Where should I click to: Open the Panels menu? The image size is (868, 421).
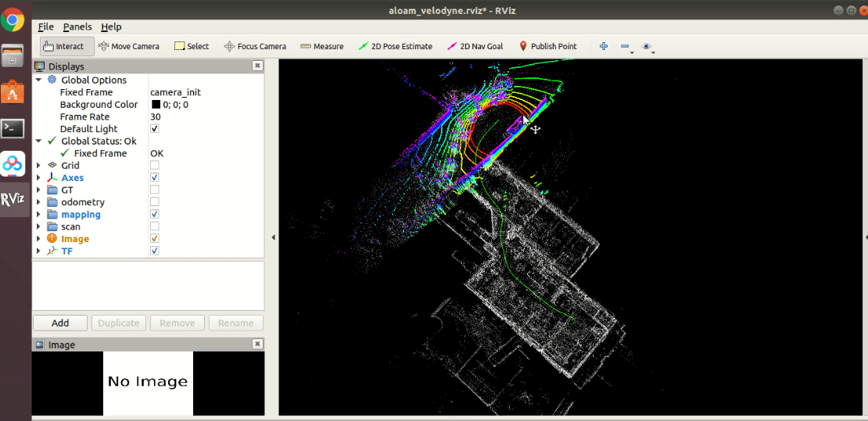point(77,27)
